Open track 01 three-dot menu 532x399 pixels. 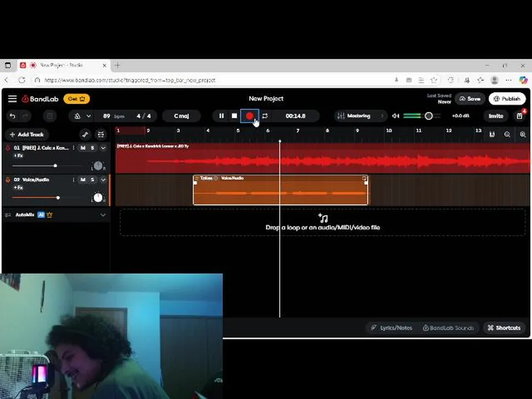[x=74, y=148]
